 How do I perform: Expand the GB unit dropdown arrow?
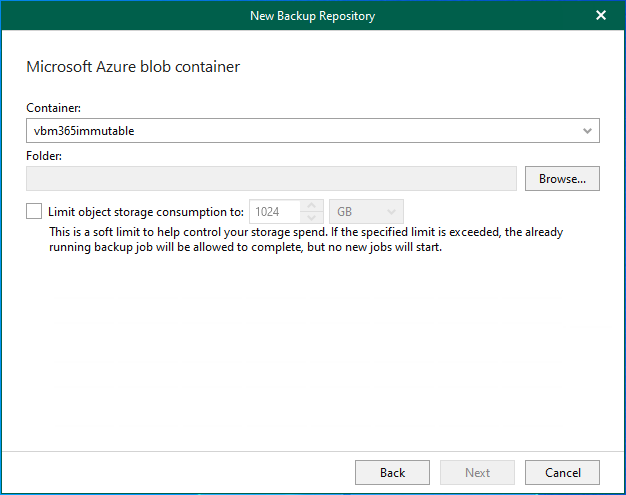coord(391,212)
